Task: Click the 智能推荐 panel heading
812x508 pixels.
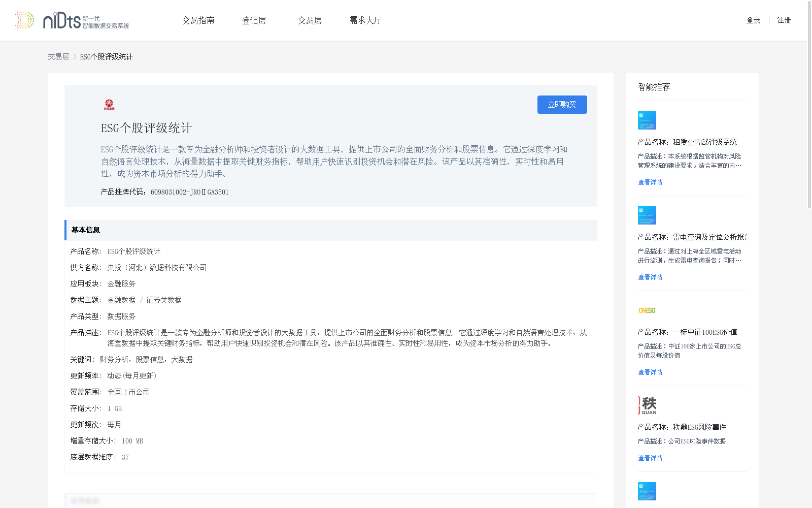Action: click(x=654, y=87)
